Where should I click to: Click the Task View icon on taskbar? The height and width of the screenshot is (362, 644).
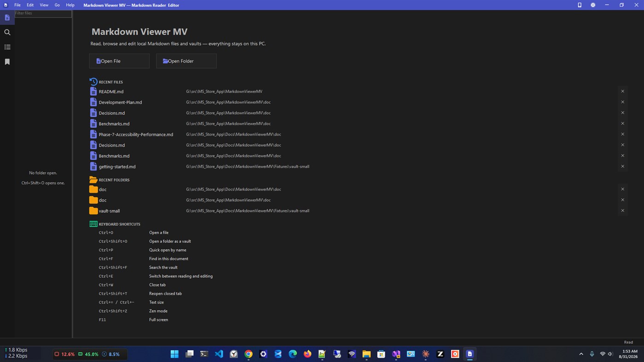tap(189, 354)
